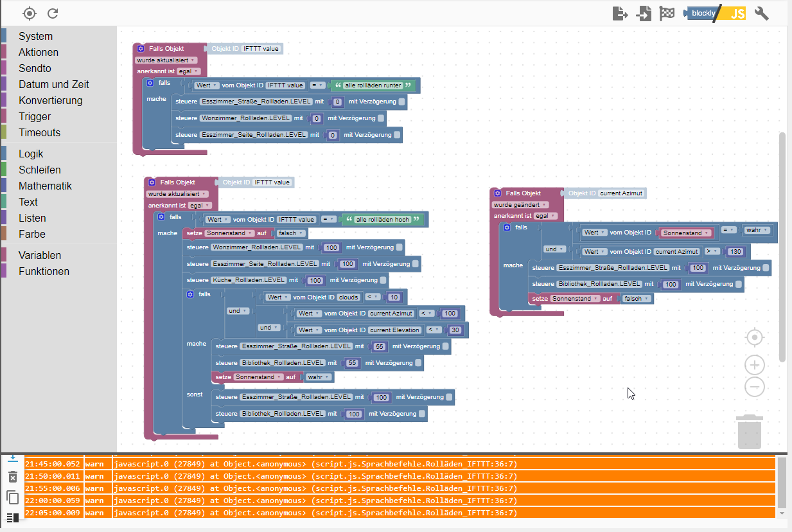
Task: Click the delete log trash icon
Action: (x=12, y=477)
